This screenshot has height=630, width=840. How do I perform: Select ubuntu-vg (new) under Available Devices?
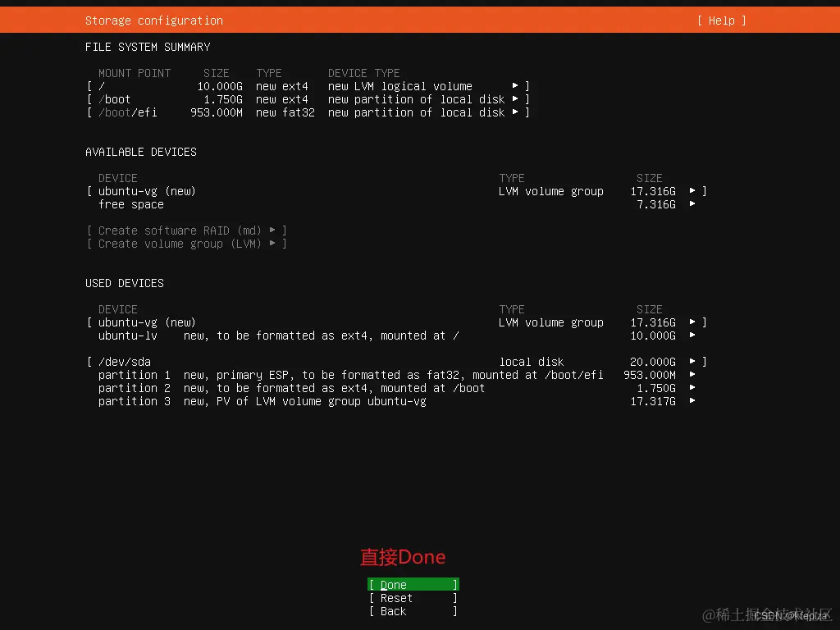(x=147, y=191)
